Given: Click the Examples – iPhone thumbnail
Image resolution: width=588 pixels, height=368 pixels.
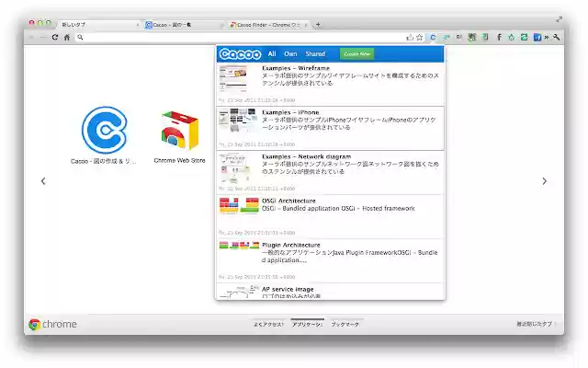Looking at the screenshot, I should [x=238, y=121].
